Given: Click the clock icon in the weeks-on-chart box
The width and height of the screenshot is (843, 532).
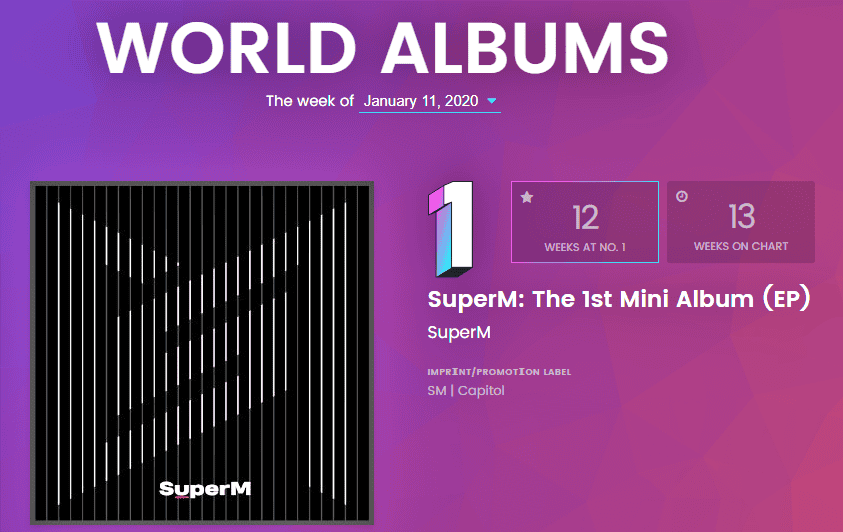Looking at the screenshot, I should coord(682,197).
